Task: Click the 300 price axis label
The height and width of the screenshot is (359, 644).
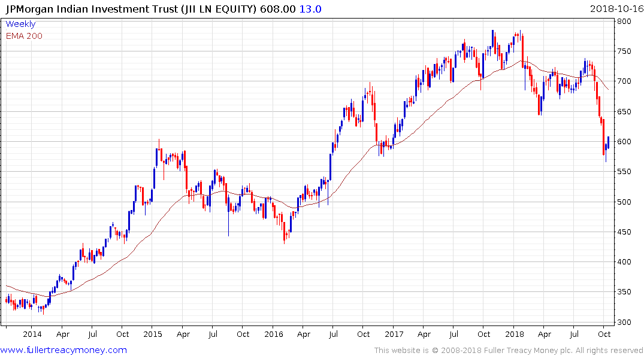Action: pos(624,322)
